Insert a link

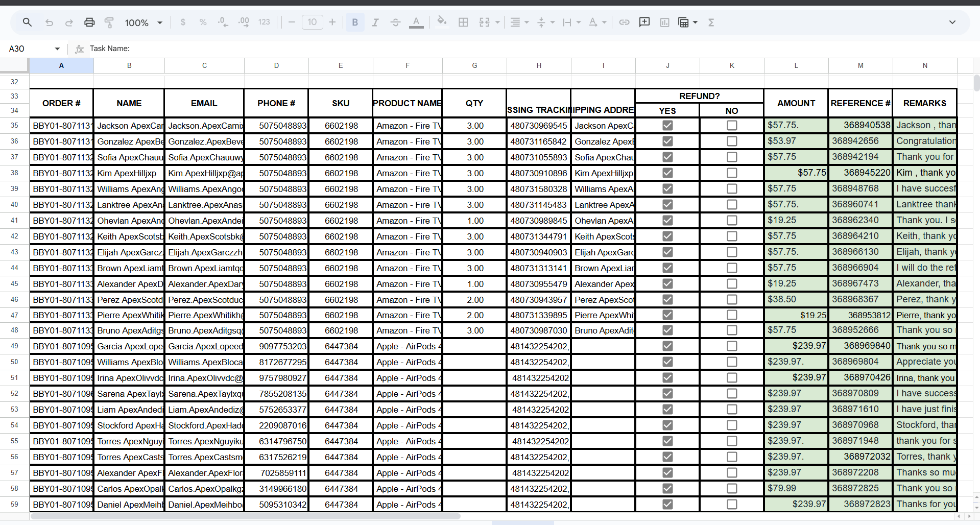click(x=624, y=22)
